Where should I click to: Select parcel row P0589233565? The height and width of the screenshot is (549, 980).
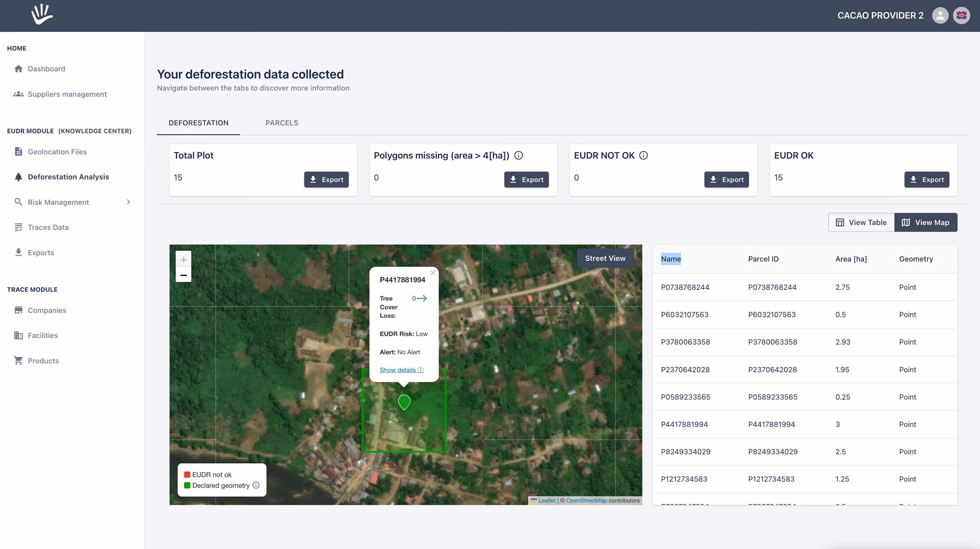(x=805, y=397)
